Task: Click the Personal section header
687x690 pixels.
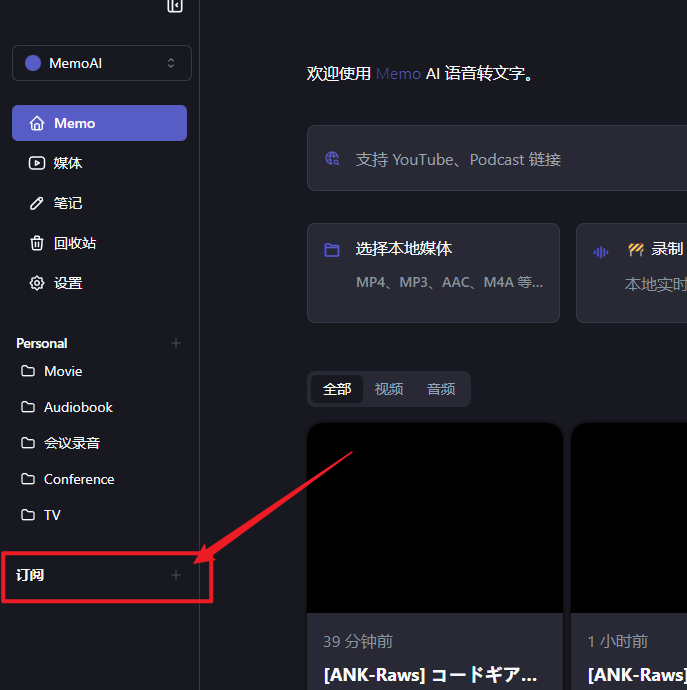Action: click(42, 343)
